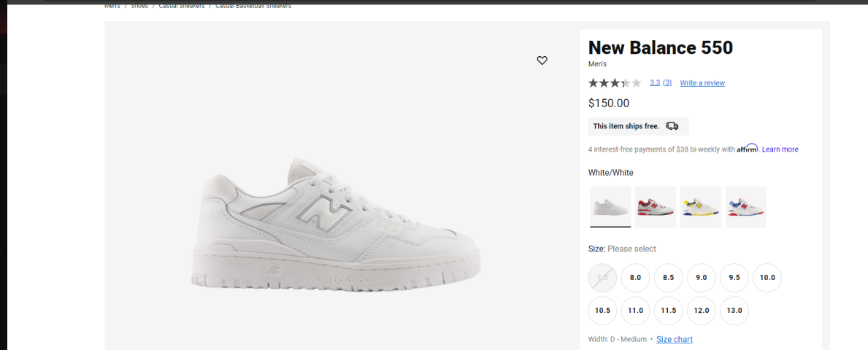Pick size 13.0
868x350 pixels.
[x=734, y=311]
